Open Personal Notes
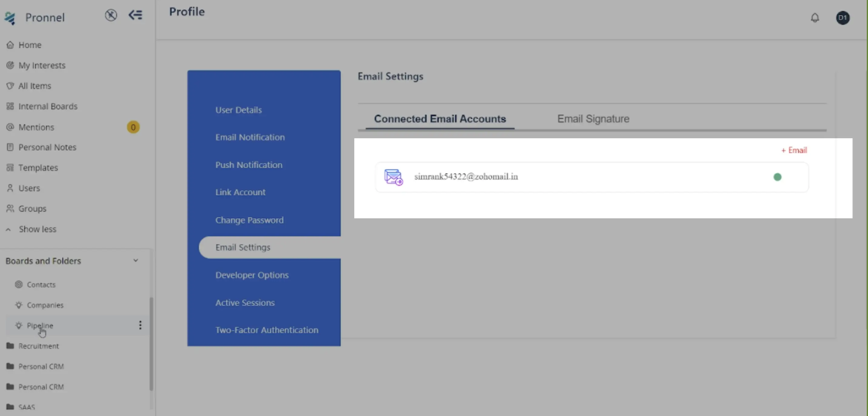 pos(47,147)
